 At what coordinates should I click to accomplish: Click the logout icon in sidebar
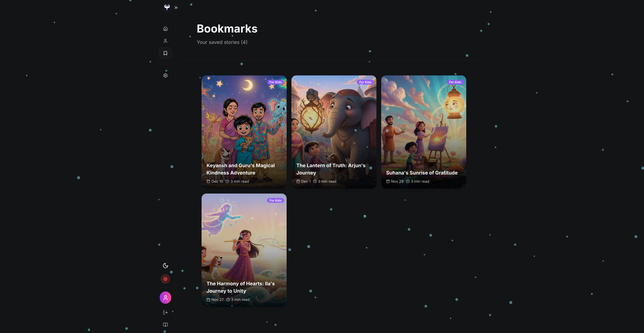coord(165,312)
